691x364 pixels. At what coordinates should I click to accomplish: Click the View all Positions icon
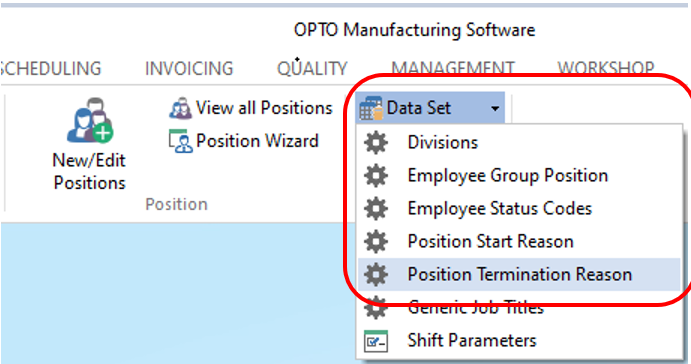181,108
